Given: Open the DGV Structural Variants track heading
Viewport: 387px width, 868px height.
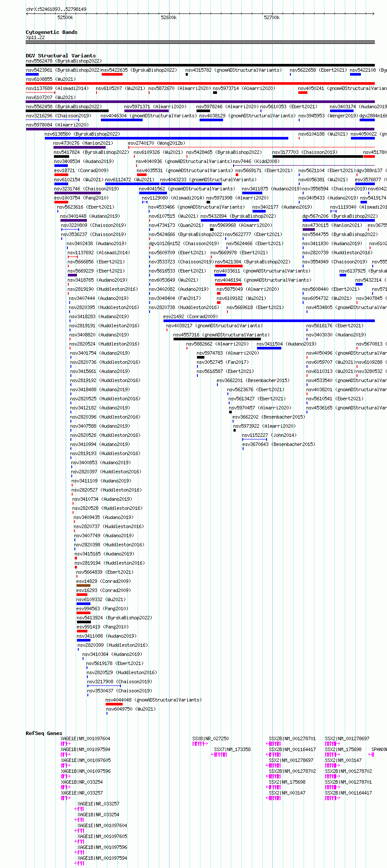Looking at the screenshot, I should click(x=61, y=56).
